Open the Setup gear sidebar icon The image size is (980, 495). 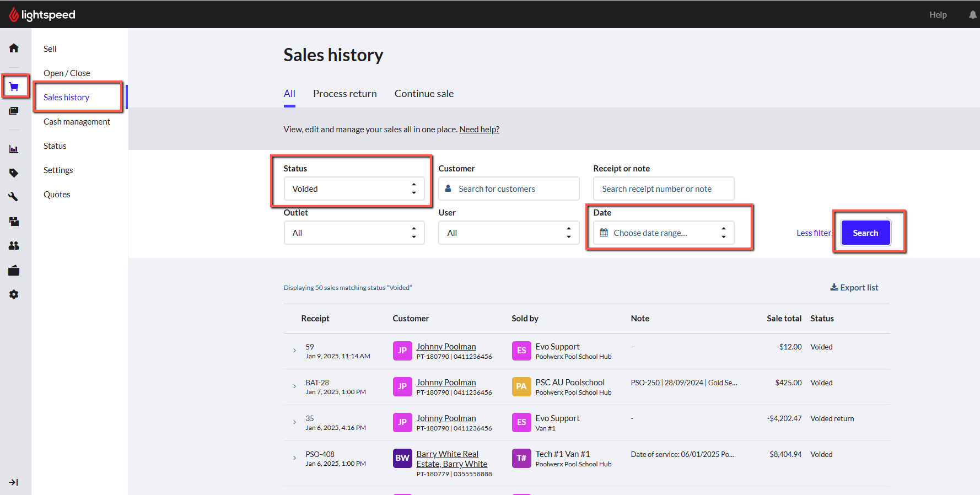pos(14,294)
